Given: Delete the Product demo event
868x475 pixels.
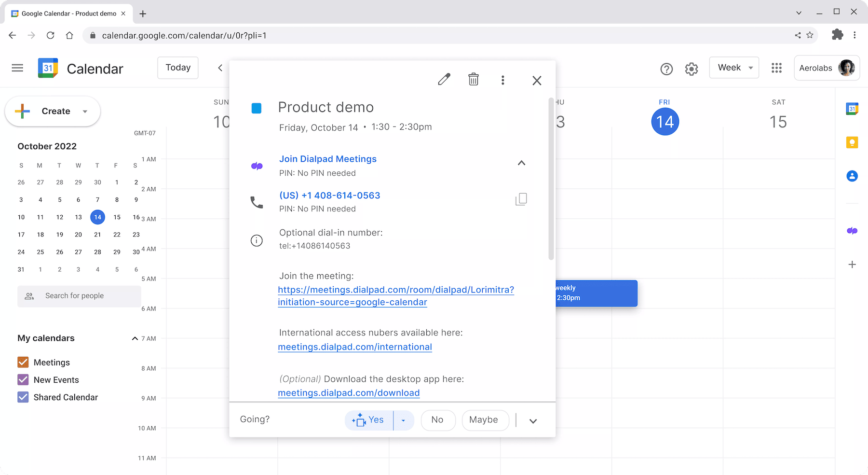Looking at the screenshot, I should pos(473,79).
